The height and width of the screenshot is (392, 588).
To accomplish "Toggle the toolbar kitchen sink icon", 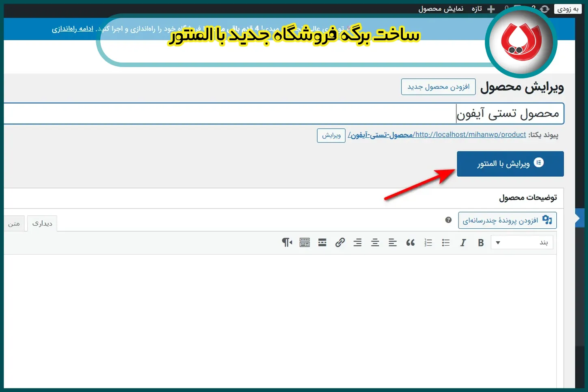I will (305, 243).
